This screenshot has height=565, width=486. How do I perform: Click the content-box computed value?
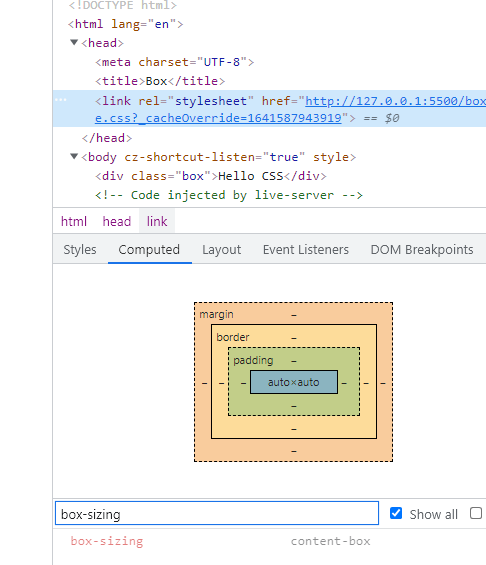pyautogui.click(x=331, y=541)
